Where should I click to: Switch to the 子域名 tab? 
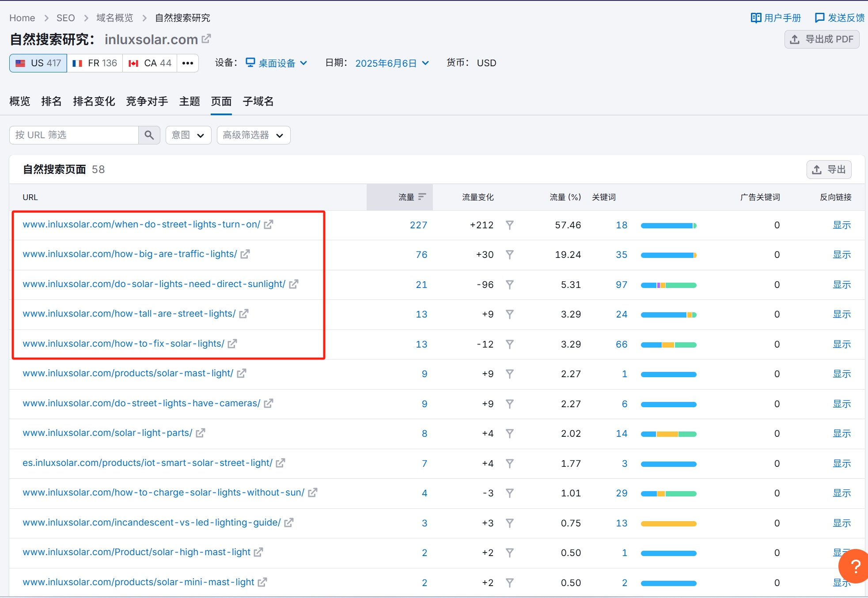pyautogui.click(x=258, y=102)
